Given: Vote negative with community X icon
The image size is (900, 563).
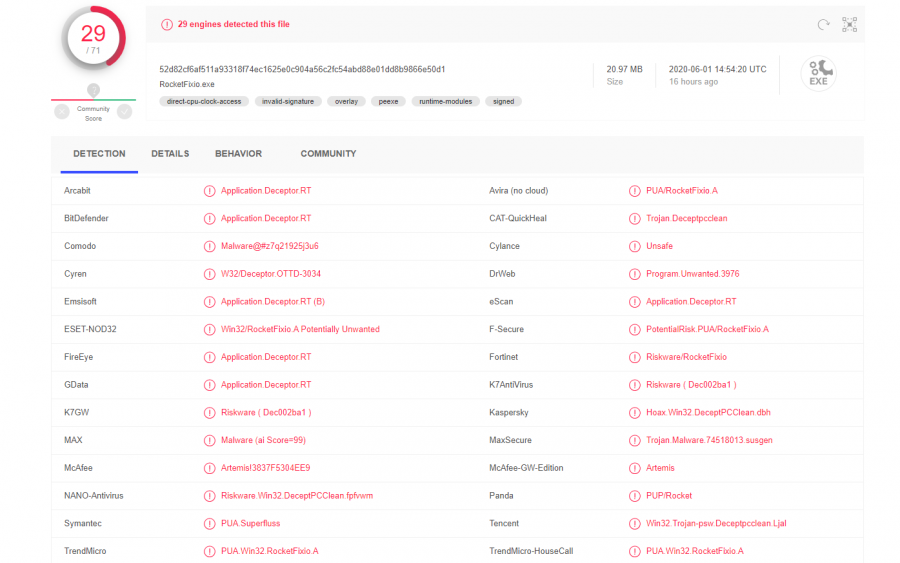Looking at the screenshot, I should coord(62,112).
